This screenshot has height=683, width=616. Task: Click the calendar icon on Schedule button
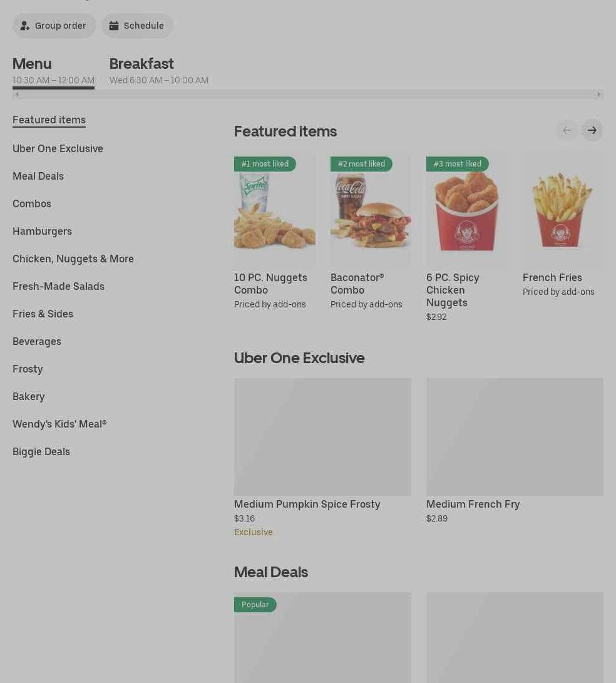pos(114,26)
